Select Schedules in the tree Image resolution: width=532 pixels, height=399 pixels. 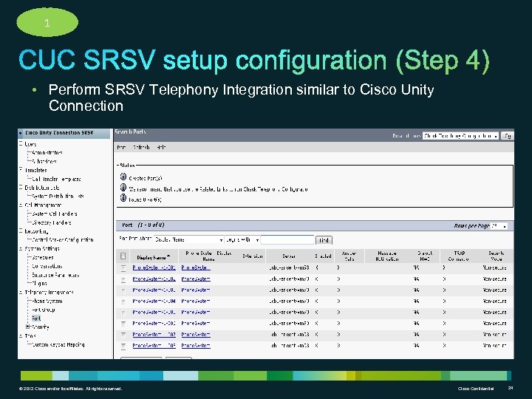43,257
